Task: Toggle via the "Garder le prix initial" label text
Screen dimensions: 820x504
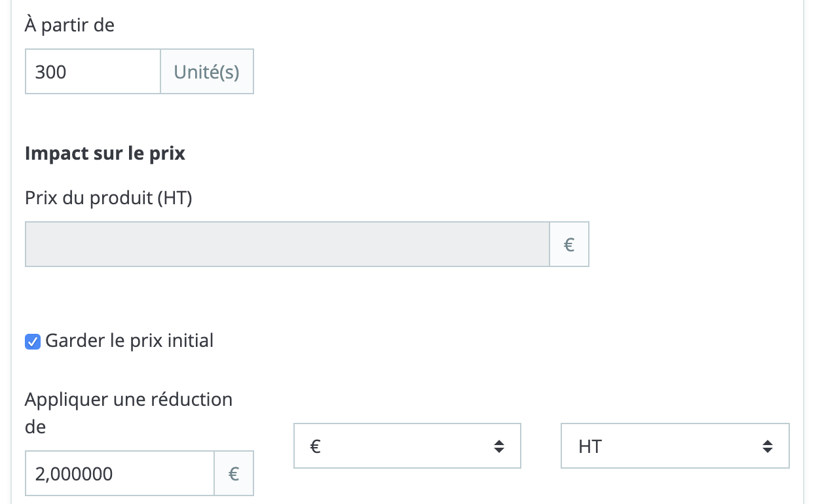Action: 129,341
